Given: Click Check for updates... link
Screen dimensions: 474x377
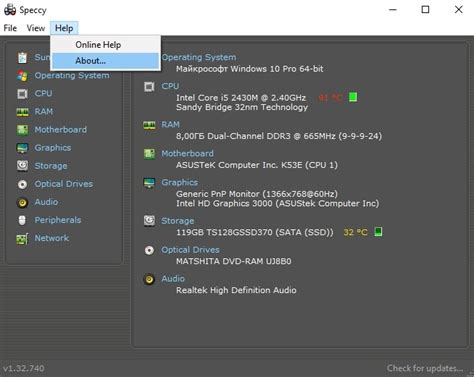Looking at the screenshot, I should (x=425, y=368).
